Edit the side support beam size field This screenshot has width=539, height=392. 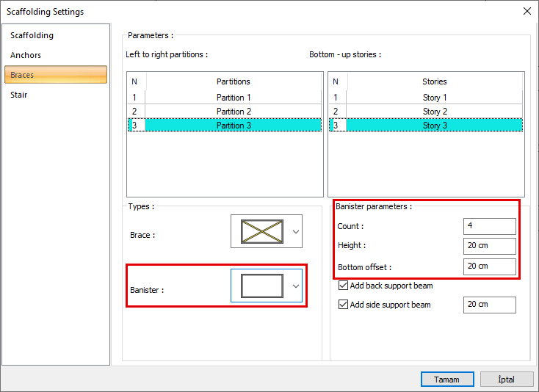(x=490, y=305)
